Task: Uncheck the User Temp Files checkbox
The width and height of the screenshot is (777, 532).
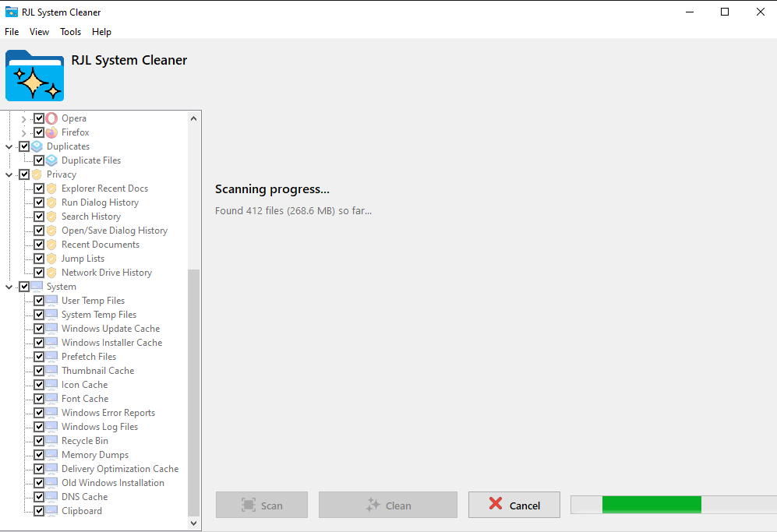Action: tap(40, 300)
